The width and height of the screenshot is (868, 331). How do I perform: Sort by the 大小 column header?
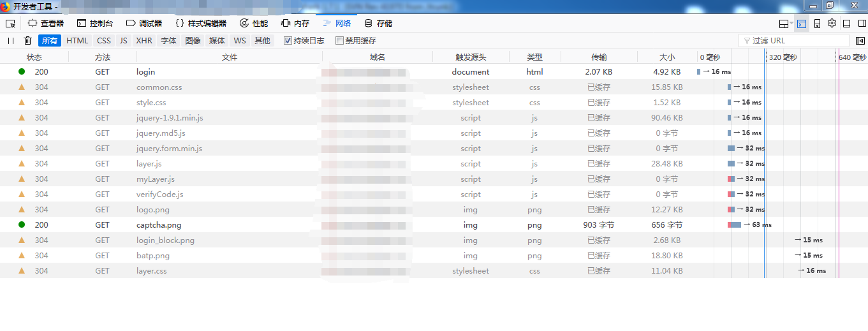pos(667,57)
